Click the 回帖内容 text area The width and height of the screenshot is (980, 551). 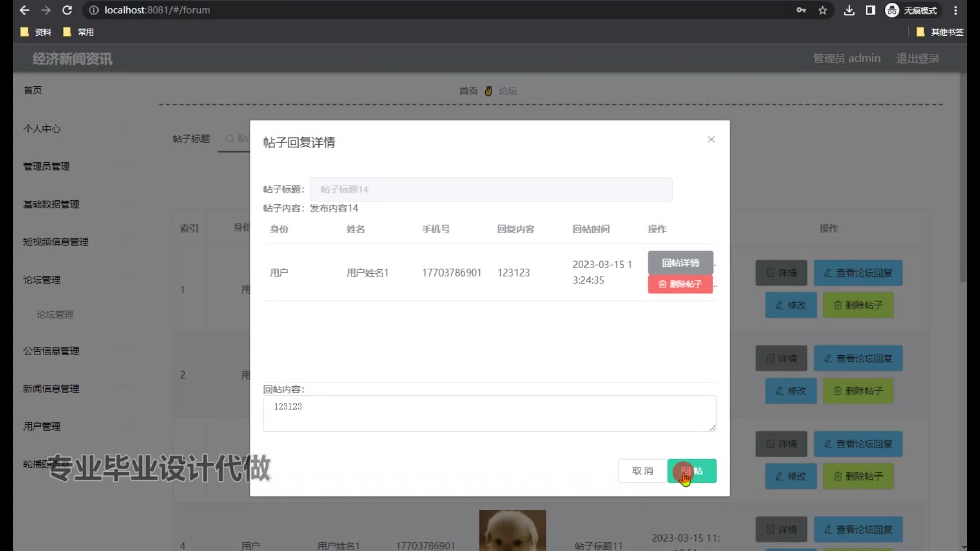pos(489,413)
